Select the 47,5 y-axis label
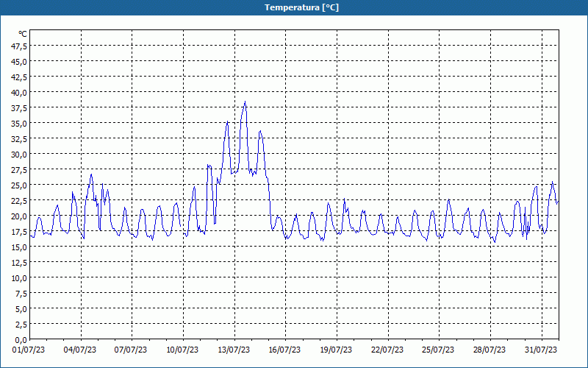 (20, 46)
